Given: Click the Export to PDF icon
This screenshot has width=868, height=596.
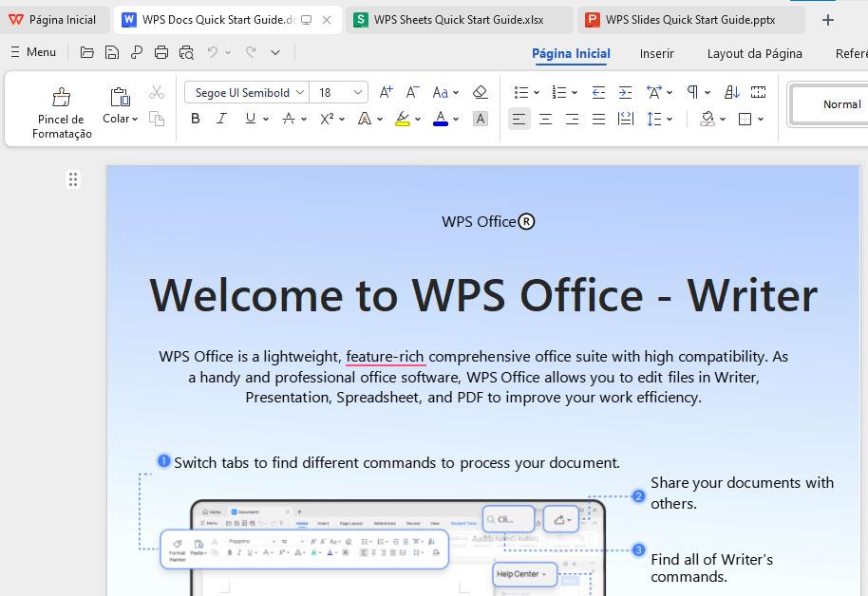Looking at the screenshot, I should (x=136, y=52).
